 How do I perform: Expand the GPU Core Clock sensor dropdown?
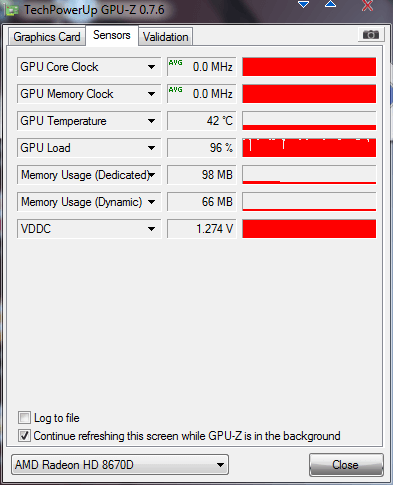coord(151,67)
